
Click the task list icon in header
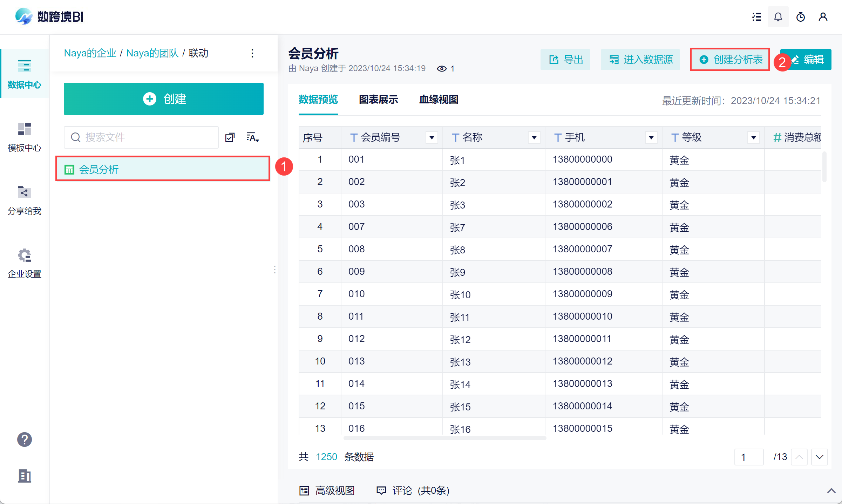coord(756,17)
